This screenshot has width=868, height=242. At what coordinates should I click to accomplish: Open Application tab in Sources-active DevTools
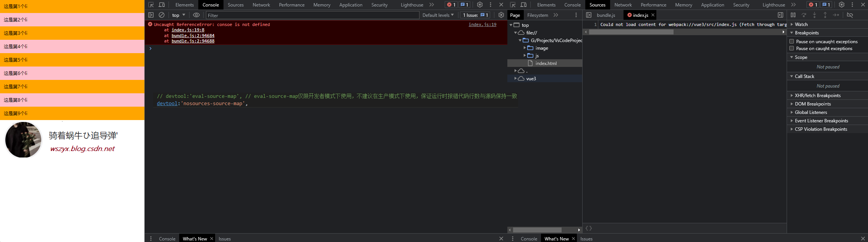pyautogui.click(x=713, y=5)
